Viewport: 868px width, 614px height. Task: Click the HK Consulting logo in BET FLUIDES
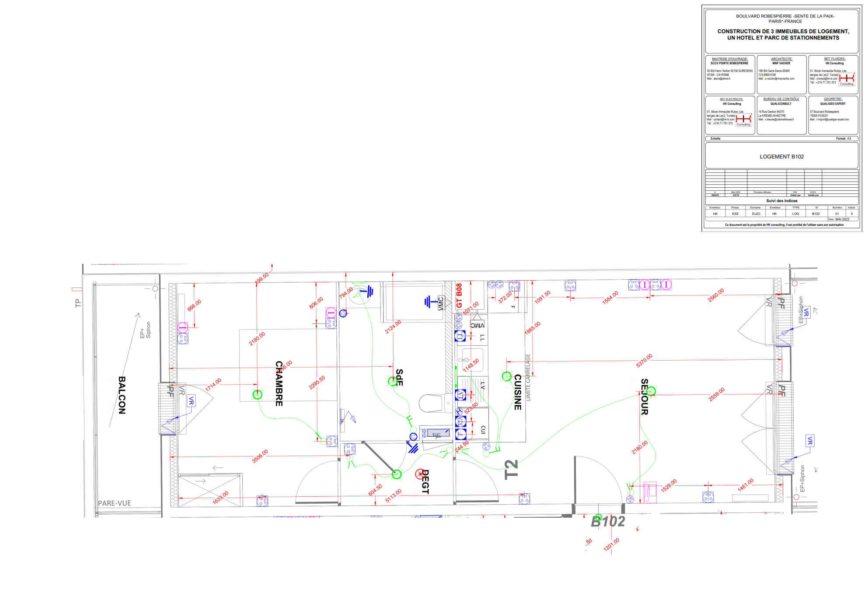(x=847, y=79)
